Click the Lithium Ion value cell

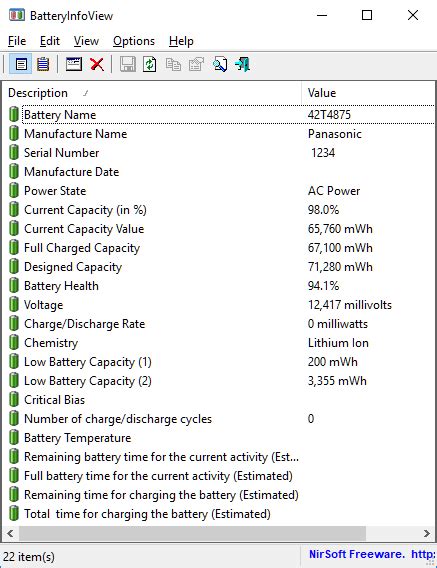coord(338,343)
